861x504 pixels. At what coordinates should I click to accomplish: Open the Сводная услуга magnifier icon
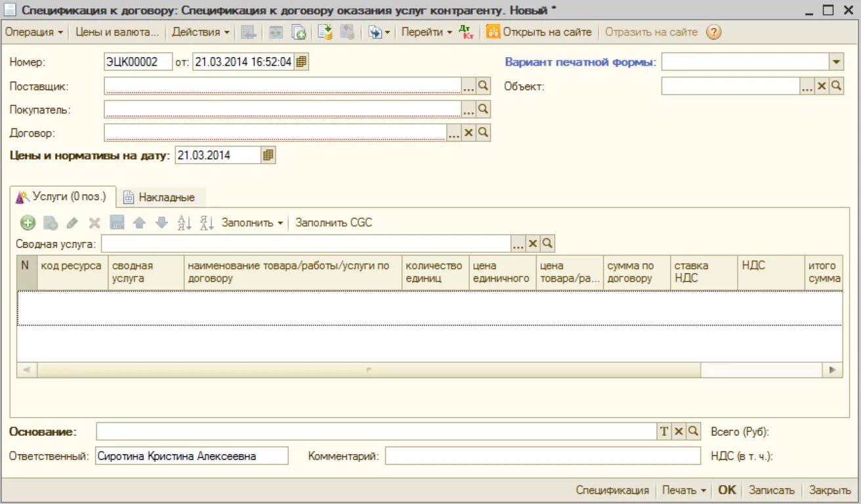pyautogui.click(x=547, y=244)
